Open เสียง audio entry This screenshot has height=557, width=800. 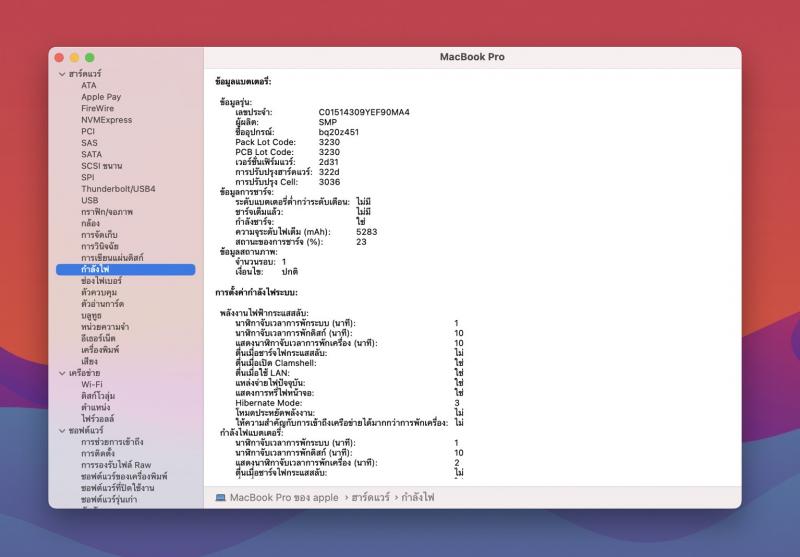coord(89,362)
